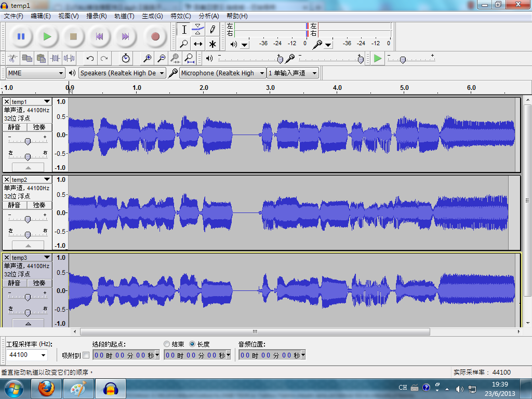This screenshot has height=399, width=532.
Task: Open the temp1 track dropdown menu
Action: (47, 101)
